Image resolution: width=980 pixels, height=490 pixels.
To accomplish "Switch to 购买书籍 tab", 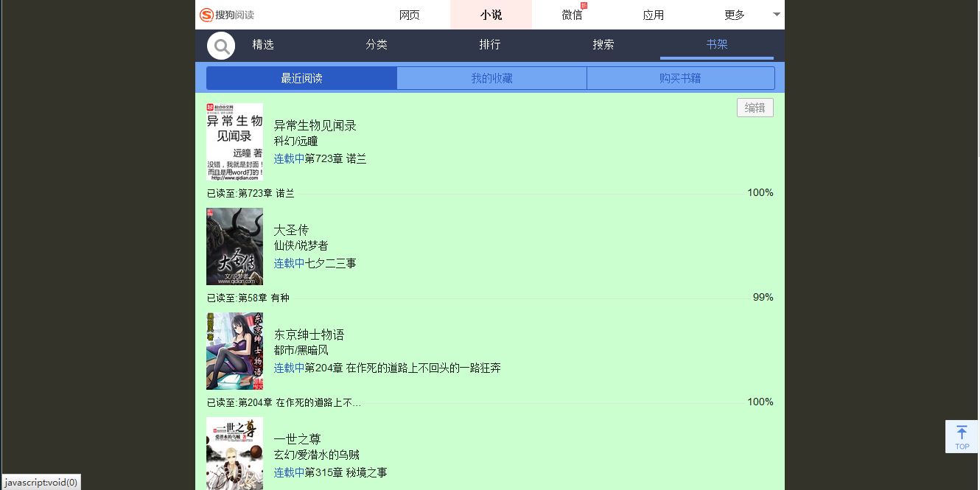I will (x=681, y=78).
